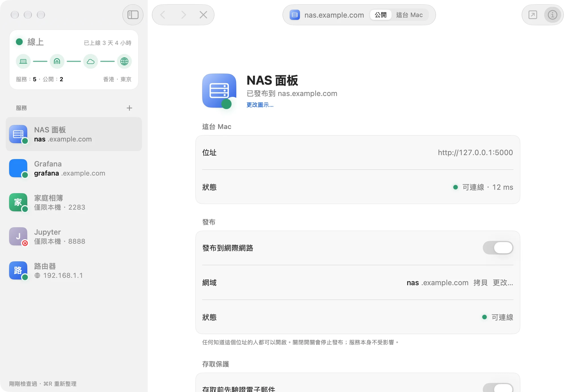Select the 家庭相簿 service row
This screenshot has height=392, width=568.
[74, 202]
